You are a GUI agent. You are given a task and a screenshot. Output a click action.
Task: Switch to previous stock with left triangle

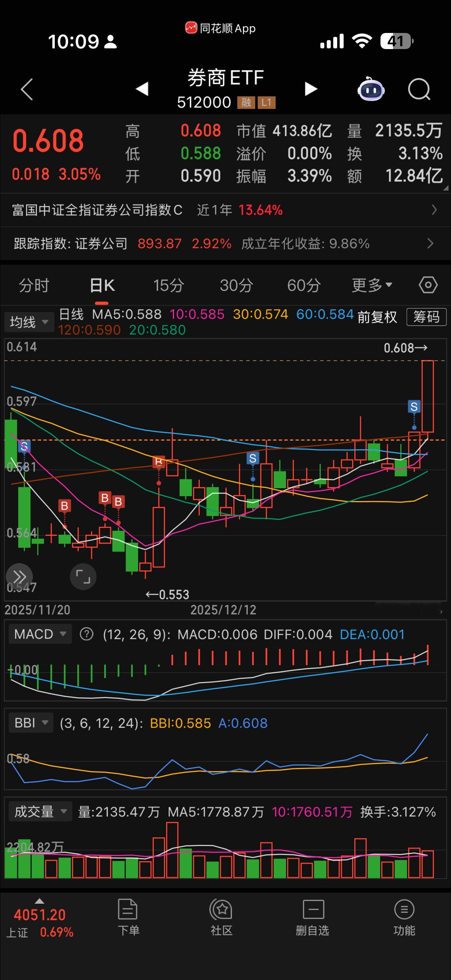coord(142,88)
